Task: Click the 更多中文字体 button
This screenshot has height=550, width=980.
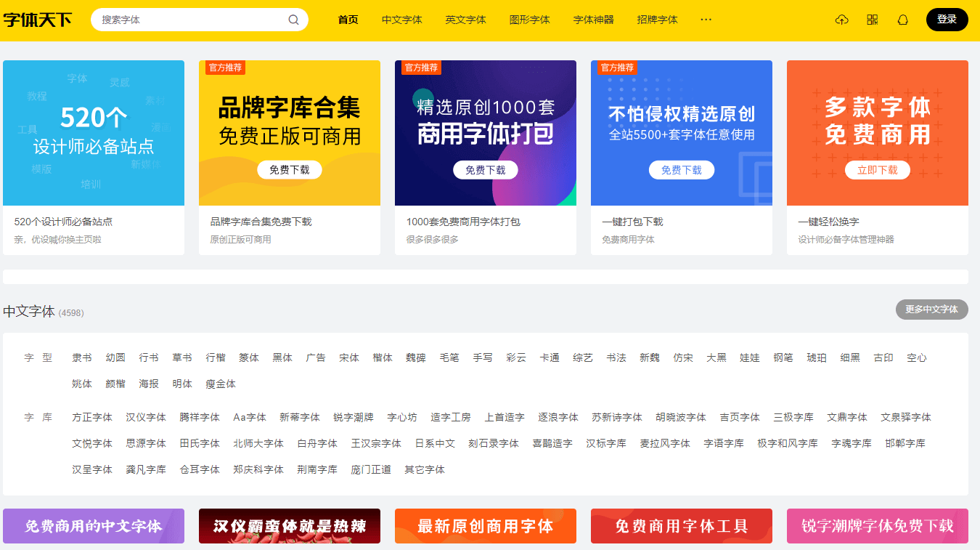Action: (931, 310)
